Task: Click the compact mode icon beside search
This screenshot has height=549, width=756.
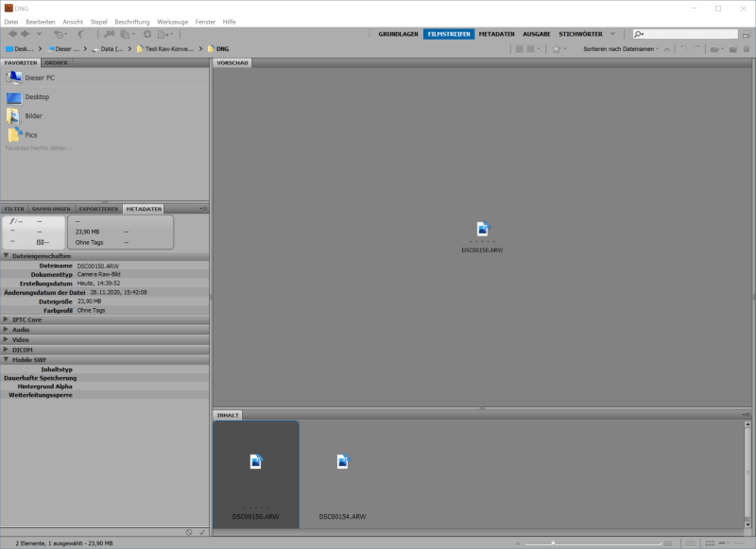Action: (x=746, y=34)
